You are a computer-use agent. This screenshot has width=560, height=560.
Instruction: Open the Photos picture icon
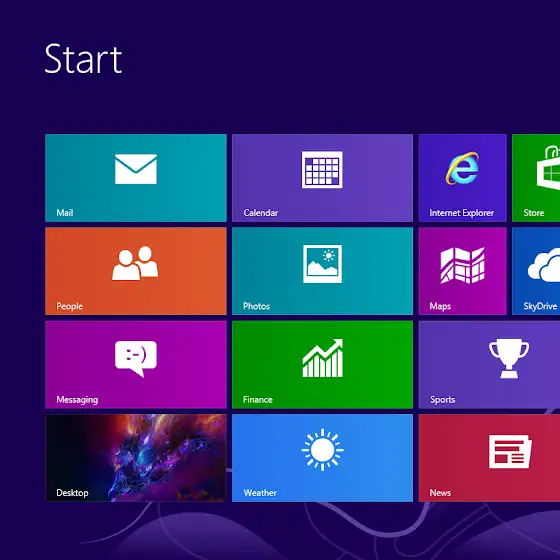click(322, 264)
